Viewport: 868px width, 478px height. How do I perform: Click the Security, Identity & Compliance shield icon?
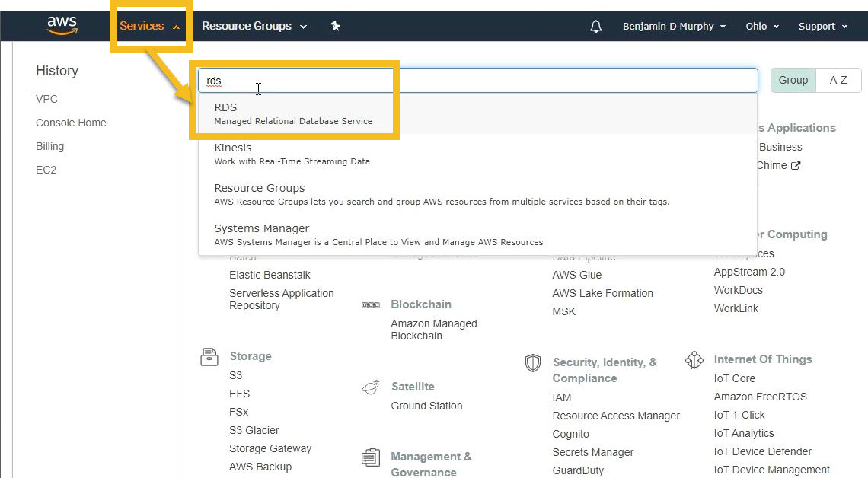(x=532, y=363)
